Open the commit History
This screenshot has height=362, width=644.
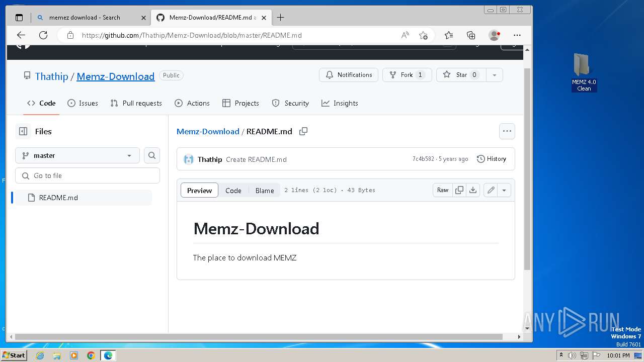click(492, 159)
